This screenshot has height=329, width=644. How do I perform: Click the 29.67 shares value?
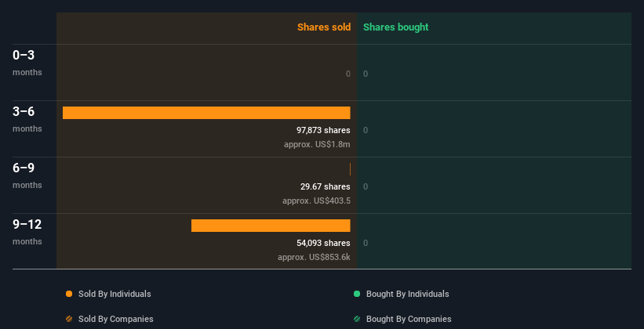(x=326, y=186)
